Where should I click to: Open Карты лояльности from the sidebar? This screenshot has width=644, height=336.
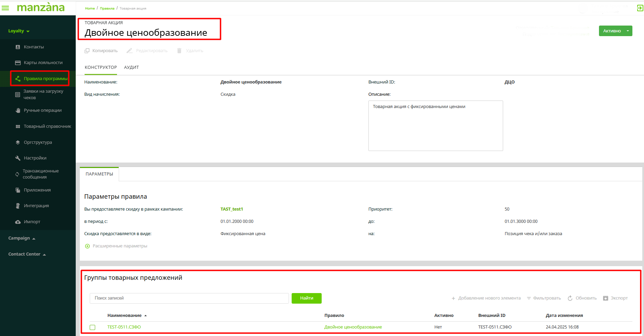tap(43, 63)
